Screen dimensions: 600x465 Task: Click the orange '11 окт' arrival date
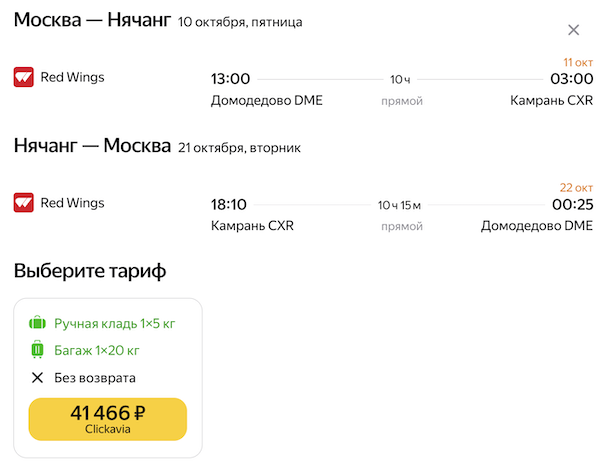pyautogui.click(x=578, y=62)
